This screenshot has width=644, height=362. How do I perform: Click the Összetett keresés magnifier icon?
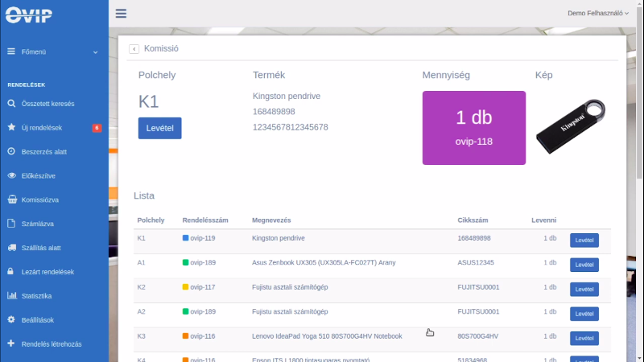tap(11, 104)
